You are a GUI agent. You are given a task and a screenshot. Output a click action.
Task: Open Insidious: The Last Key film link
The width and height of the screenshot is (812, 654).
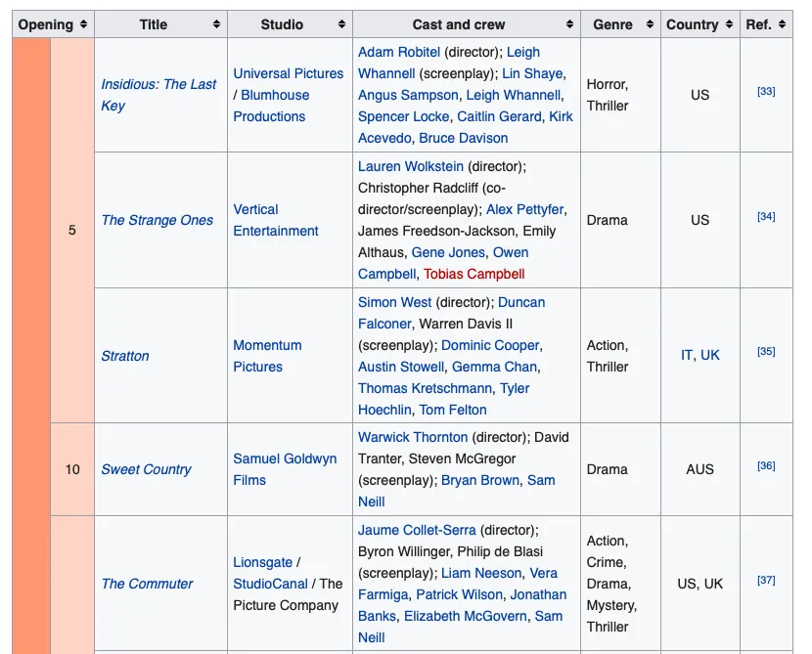[158, 95]
